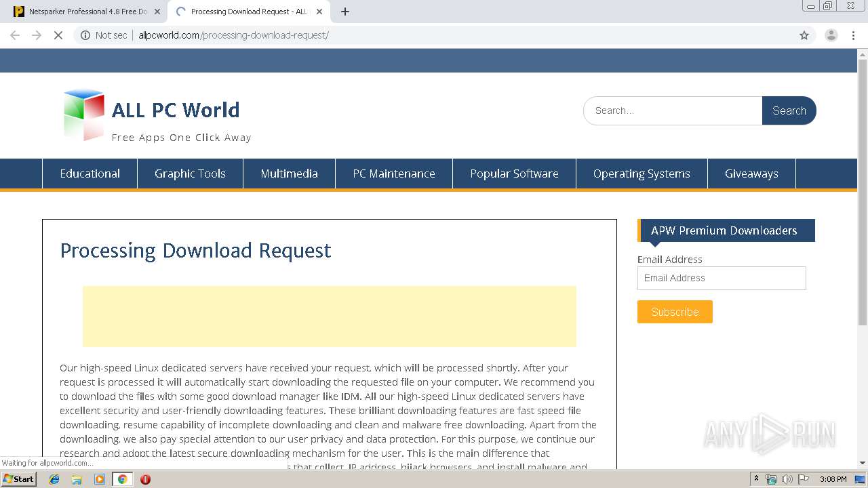
Task: Switch to Netsparker Professional 4.8 tab
Action: 87,12
